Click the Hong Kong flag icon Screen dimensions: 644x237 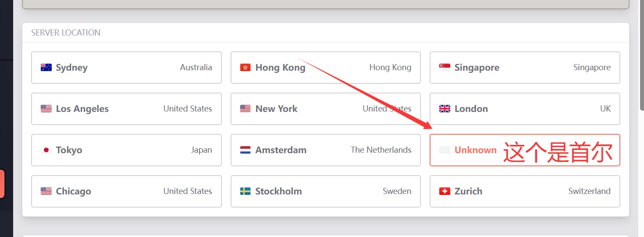(x=246, y=68)
